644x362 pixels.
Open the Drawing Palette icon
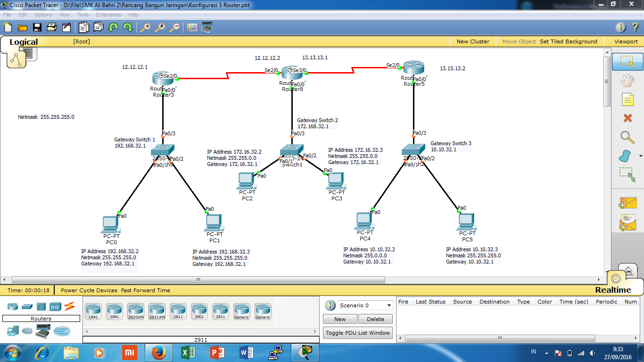192,27
